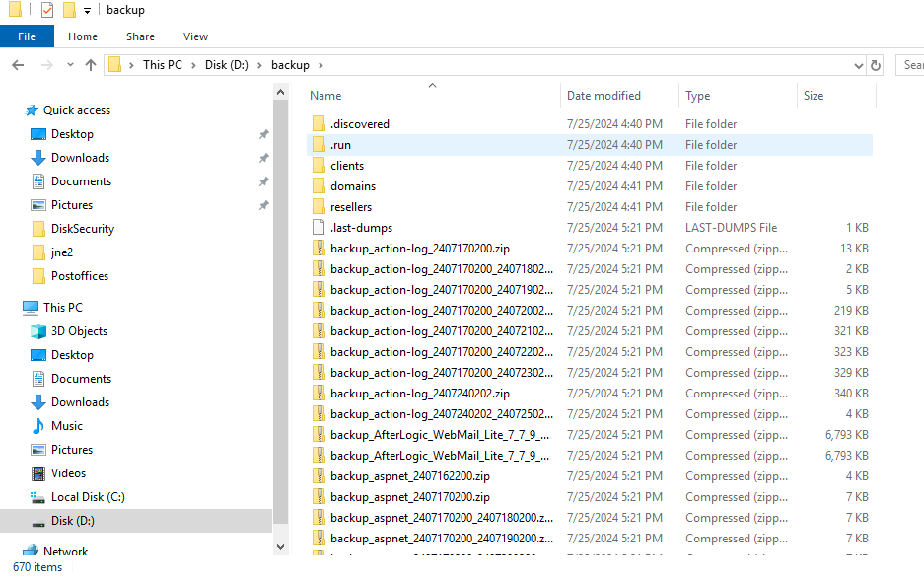Screen dimensions: 924x577
Task: Select the 3D Objects icon in sidebar
Action: pos(38,331)
